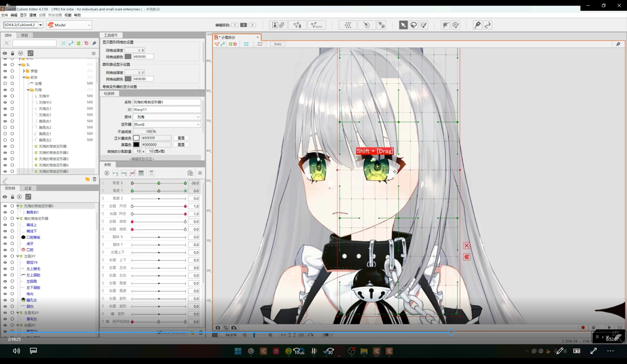Screen dimensions: 627x364
Task: Click 重置 button beside the #FFFFFF color
Action: pos(181,138)
